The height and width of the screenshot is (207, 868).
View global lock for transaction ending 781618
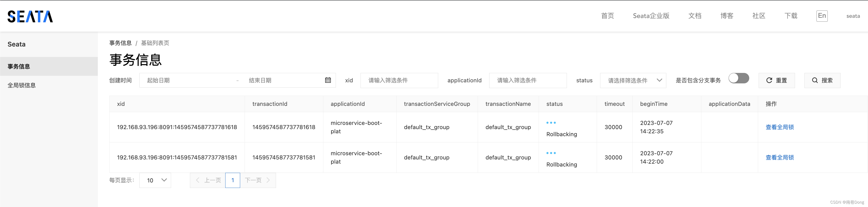tap(779, 127)
